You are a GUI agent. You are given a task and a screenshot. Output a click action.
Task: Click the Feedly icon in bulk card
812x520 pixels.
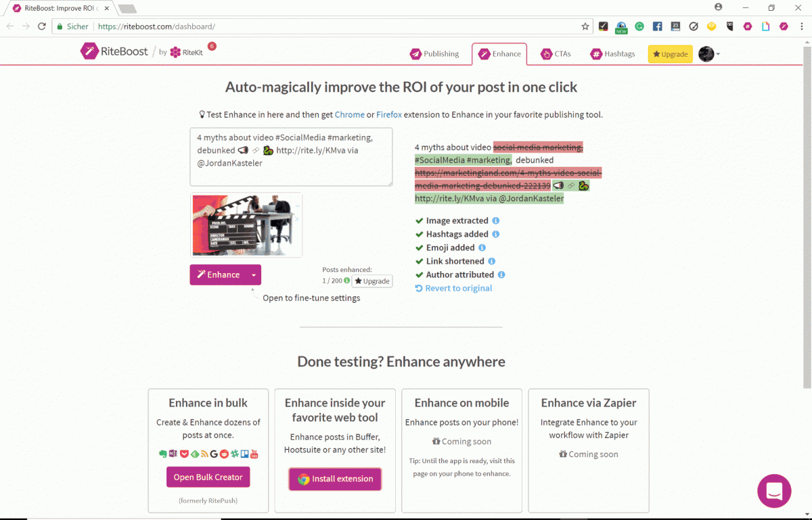click(194, 454)
